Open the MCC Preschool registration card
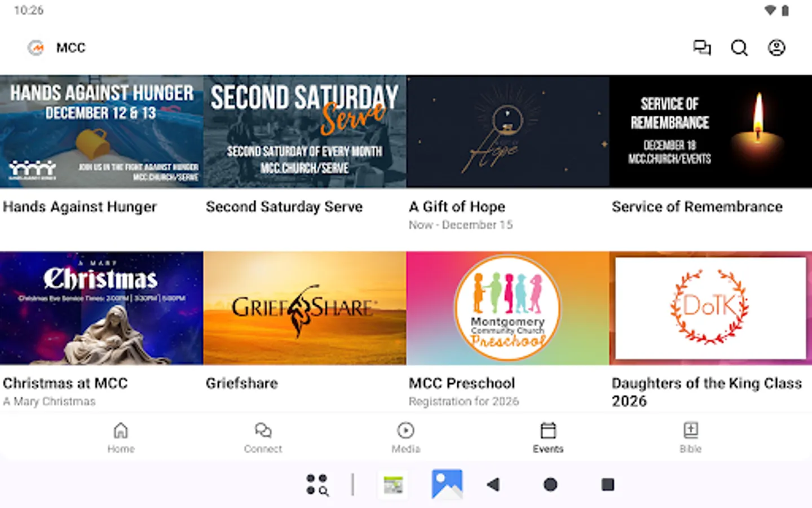 point(507,307)
